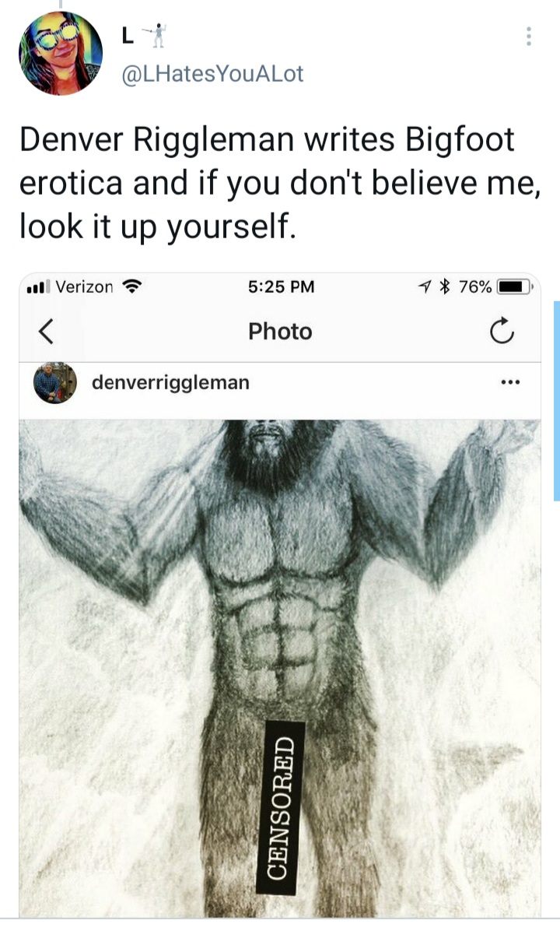560x931 pixels.
Task: Open the tweet author's profile avatar
Action: click(x=61, y=54)
